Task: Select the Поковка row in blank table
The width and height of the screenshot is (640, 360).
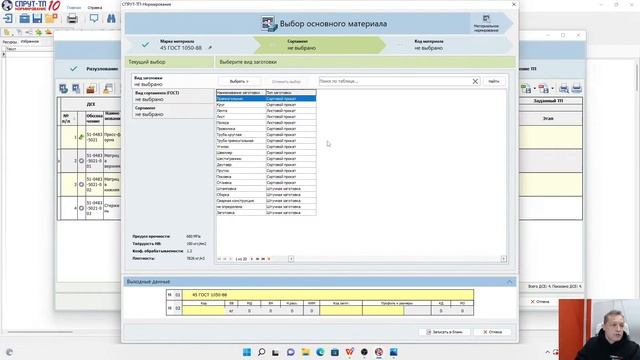Action: pyautogui.click(x=266, y=177)
